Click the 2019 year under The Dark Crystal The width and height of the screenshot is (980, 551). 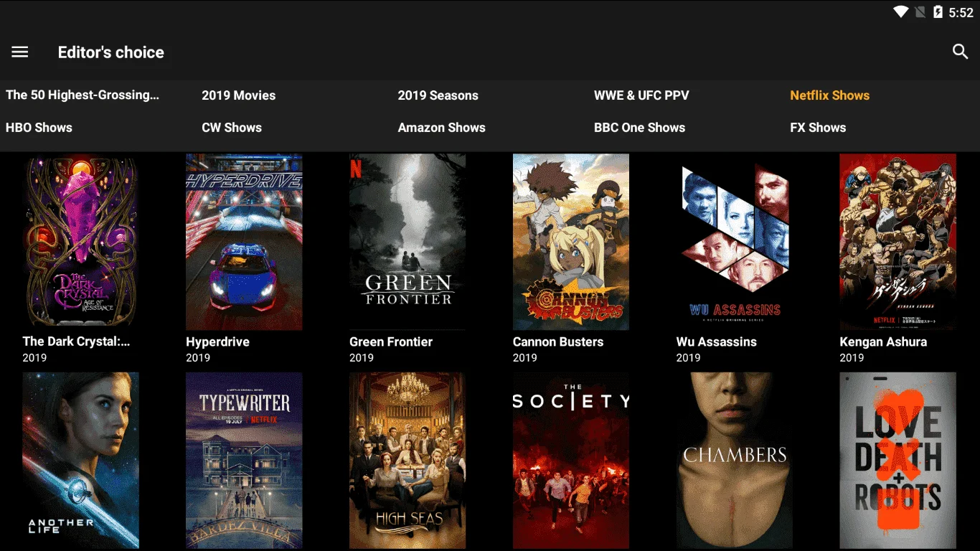[x=34, y=357]
